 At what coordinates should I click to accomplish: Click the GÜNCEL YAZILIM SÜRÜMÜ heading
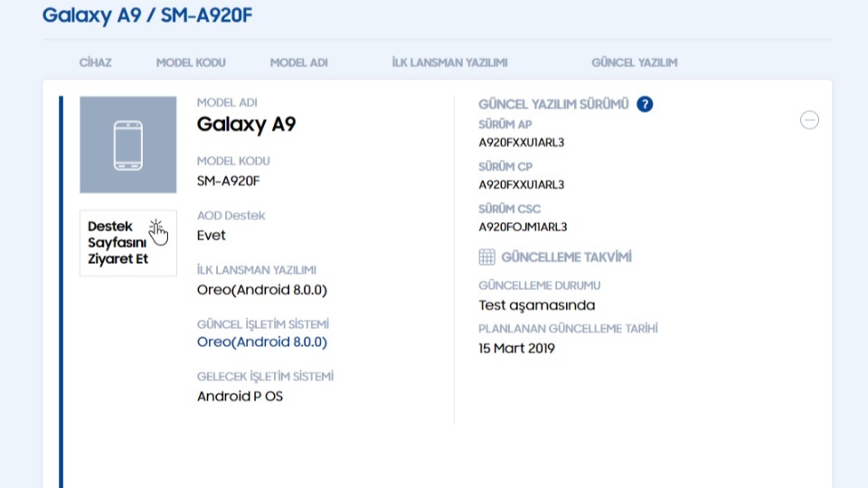pos(553,104)
